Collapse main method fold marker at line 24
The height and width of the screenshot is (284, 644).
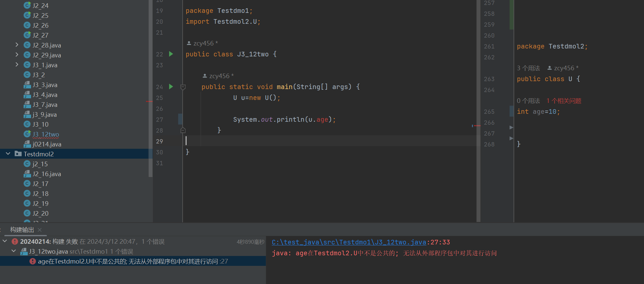click(183, 87)
